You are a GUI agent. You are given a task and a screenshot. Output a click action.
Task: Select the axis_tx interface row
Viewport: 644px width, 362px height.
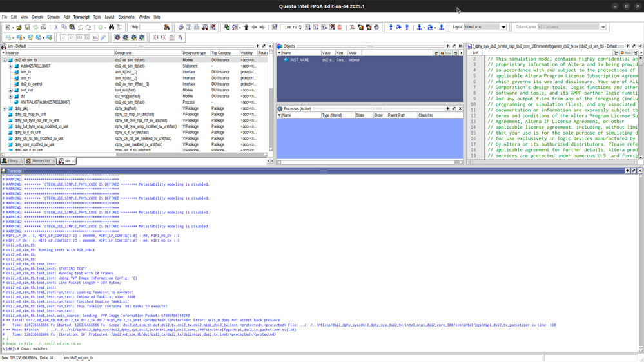click(25, 72)
